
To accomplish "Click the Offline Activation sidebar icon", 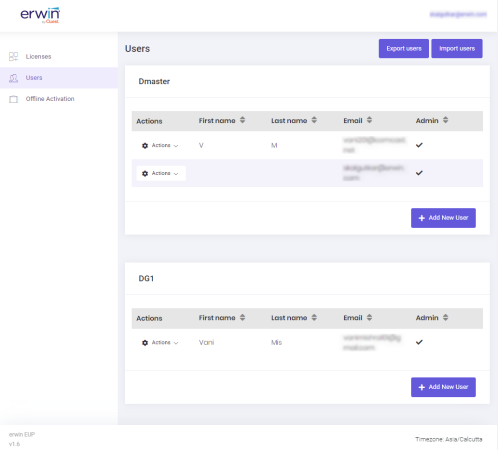I will [13, 99].
